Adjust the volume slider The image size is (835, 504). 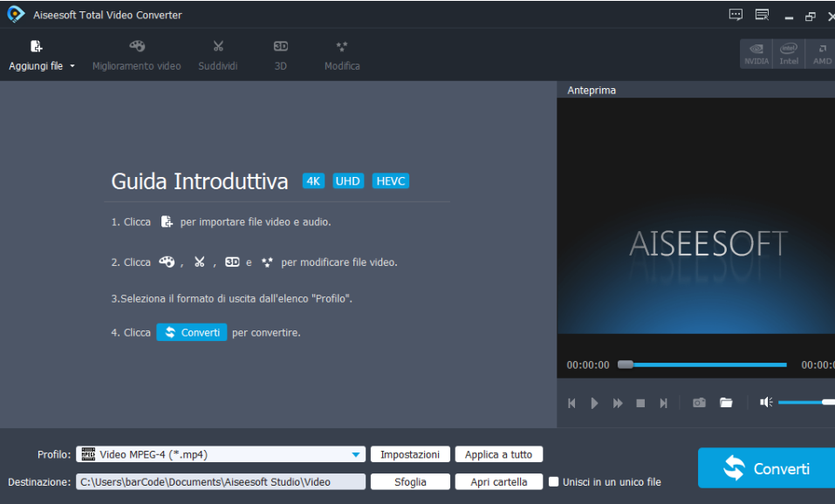[x=806, y=402]
